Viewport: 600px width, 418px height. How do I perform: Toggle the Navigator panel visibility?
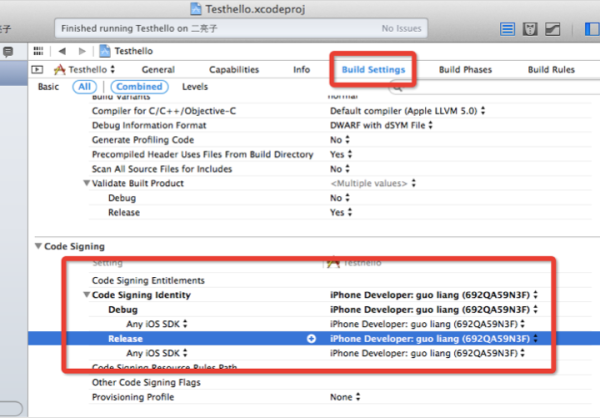tap(592, 29)
